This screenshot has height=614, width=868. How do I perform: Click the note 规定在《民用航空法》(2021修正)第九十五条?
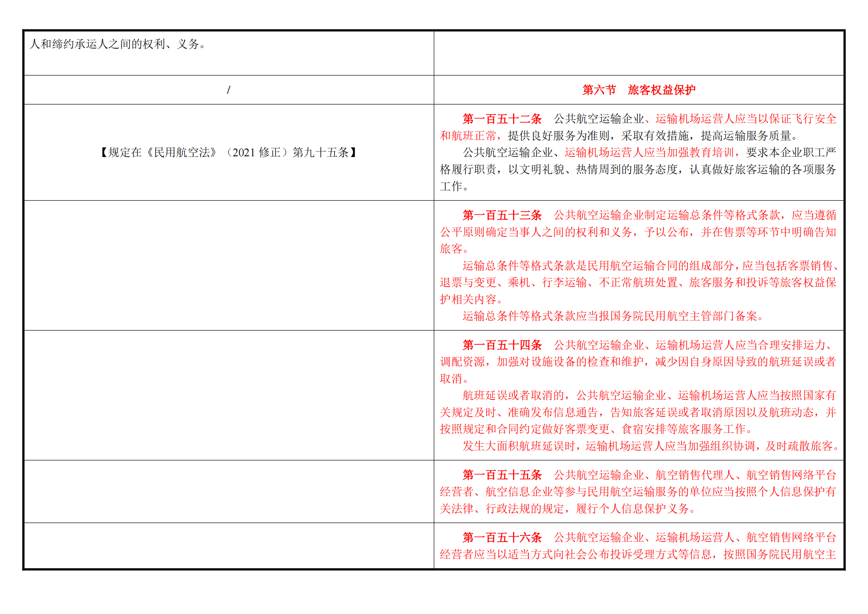click(x=229, y=152)
